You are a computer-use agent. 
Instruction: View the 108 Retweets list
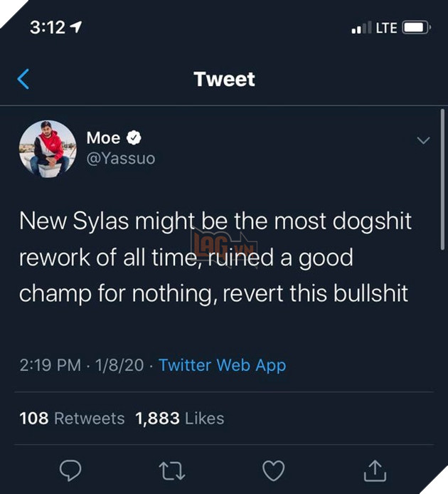(x=72, y=418)
